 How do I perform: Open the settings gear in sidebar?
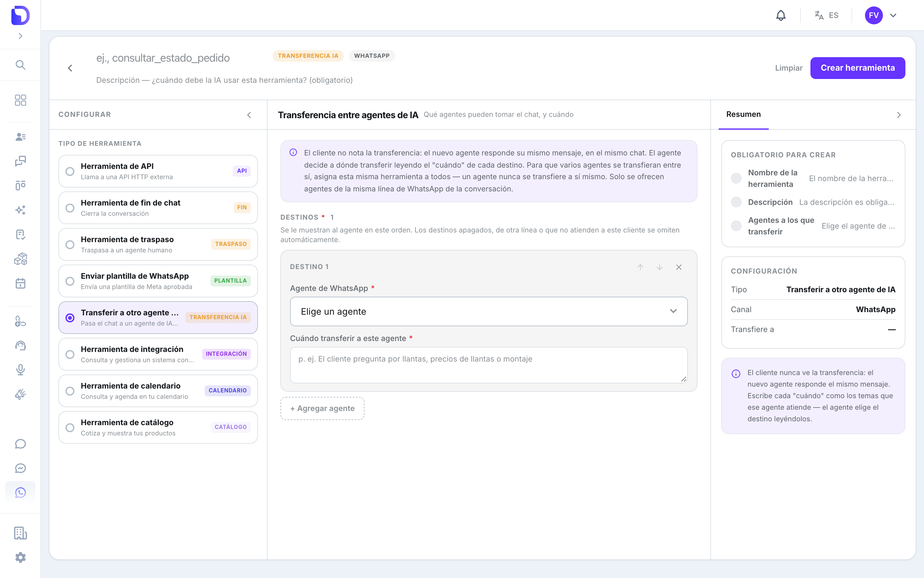(x=20, y=557)
